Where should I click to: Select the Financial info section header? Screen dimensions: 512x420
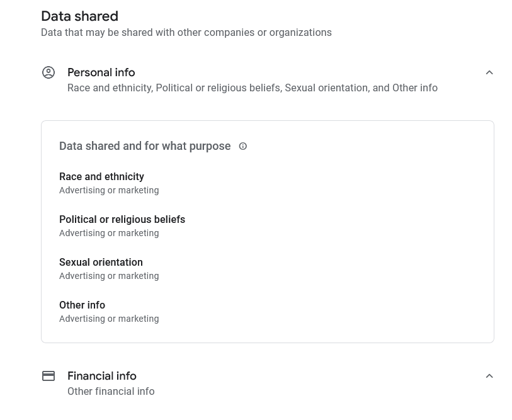tap(101, 376)
